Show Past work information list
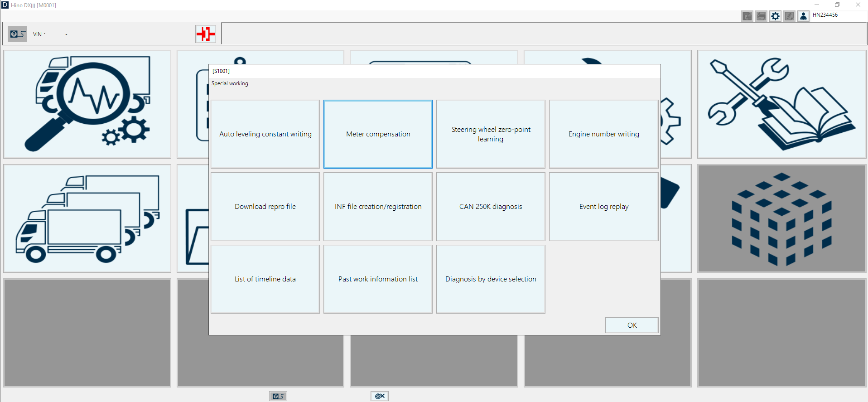The image size is (868, 402). (x=378, y=279)
